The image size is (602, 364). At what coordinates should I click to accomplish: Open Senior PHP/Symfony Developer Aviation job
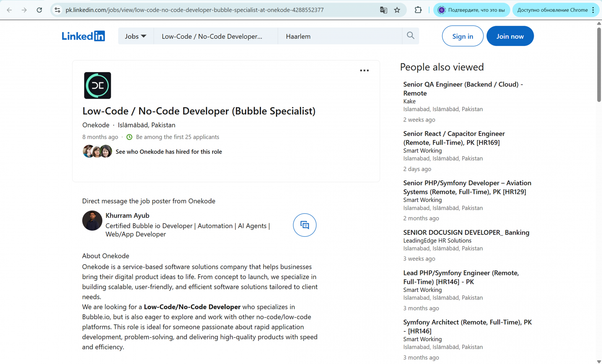(x=467, y=187)
